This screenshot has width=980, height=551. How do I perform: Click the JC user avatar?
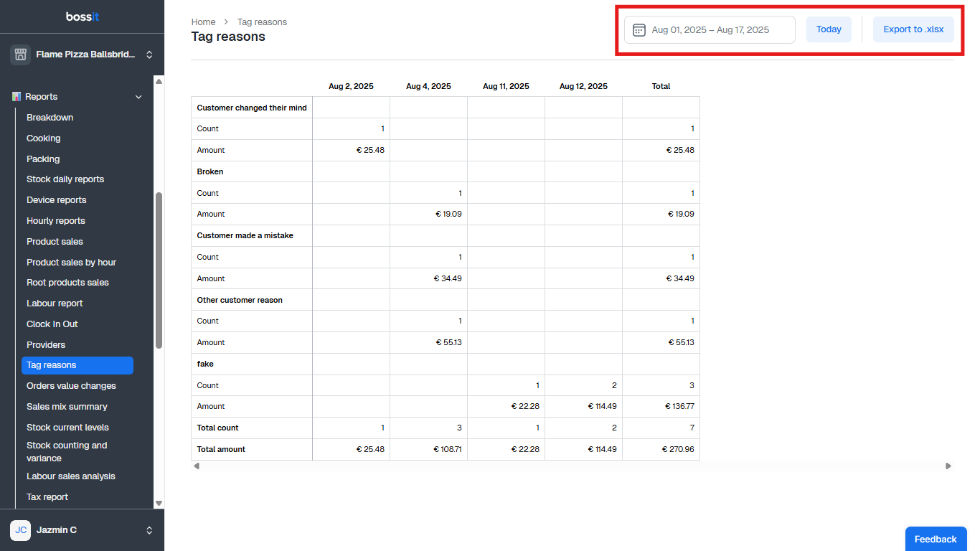[20, 530]
